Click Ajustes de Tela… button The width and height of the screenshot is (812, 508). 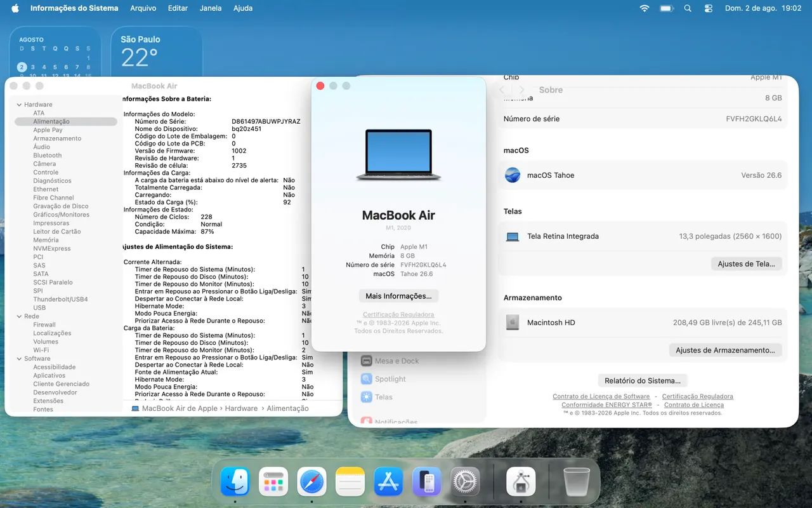(x=747, y=264)
